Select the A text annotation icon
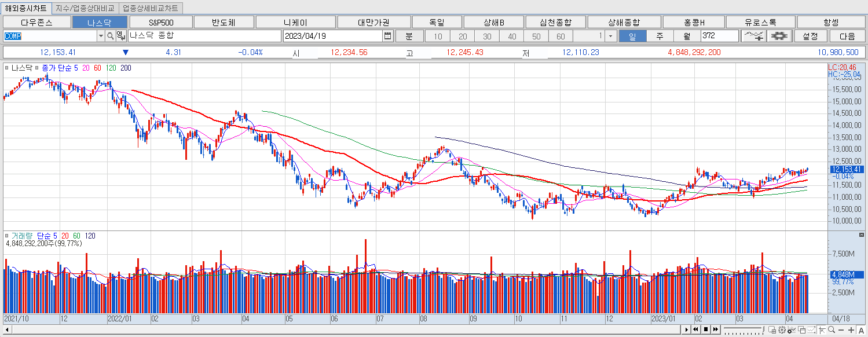 pos(862,330)
